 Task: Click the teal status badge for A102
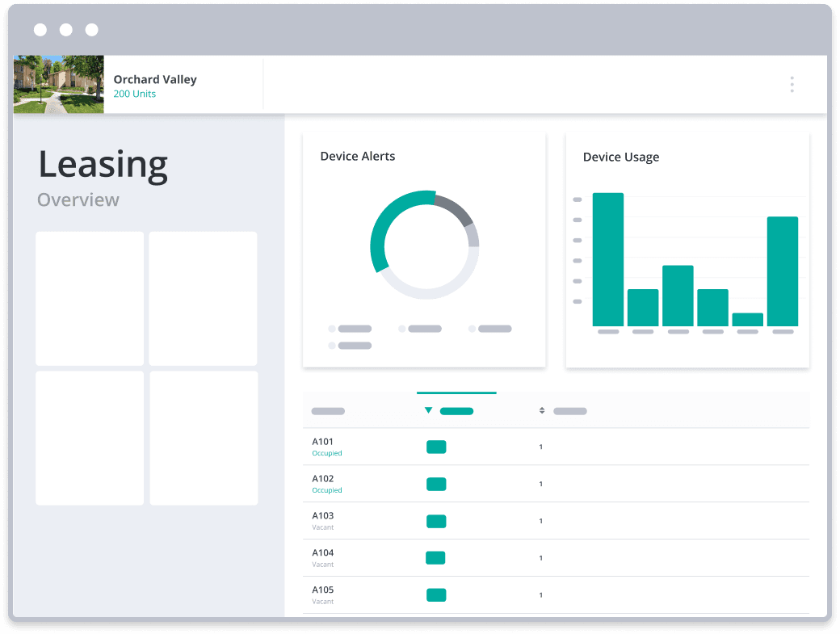[x=436, y=484]
